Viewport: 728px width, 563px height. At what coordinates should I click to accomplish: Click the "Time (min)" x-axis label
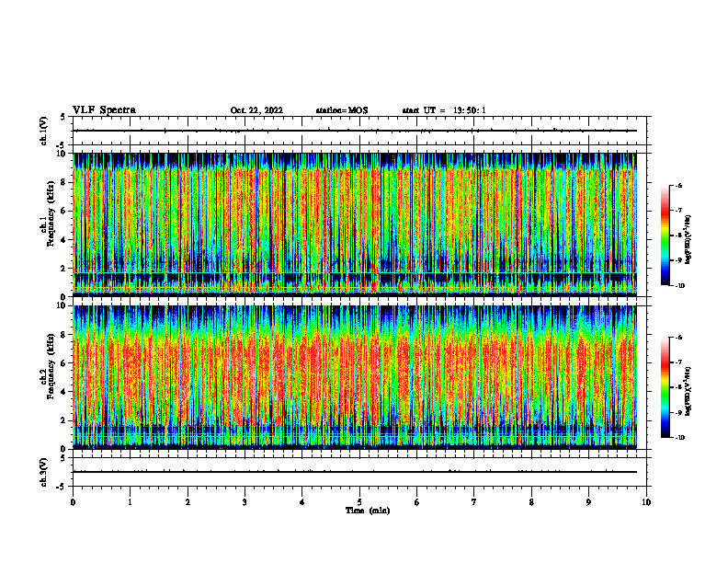click(x=368, y=511)
